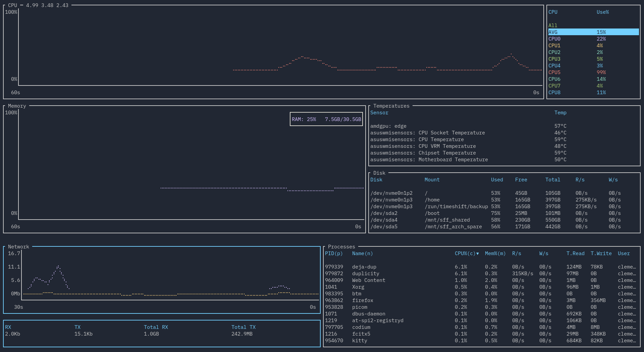
Task: Focus the Network widget by its title
Action: tap(18, 247)
